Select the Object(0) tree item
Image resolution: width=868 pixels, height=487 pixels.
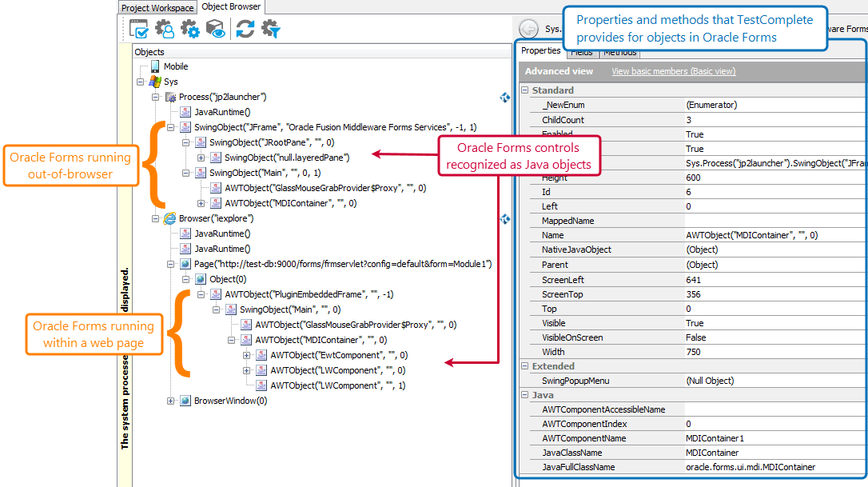[228, 279]
